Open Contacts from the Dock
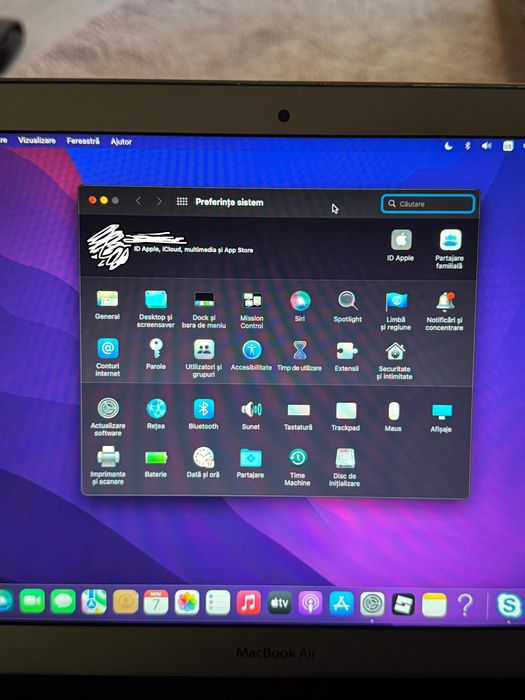 125,602
